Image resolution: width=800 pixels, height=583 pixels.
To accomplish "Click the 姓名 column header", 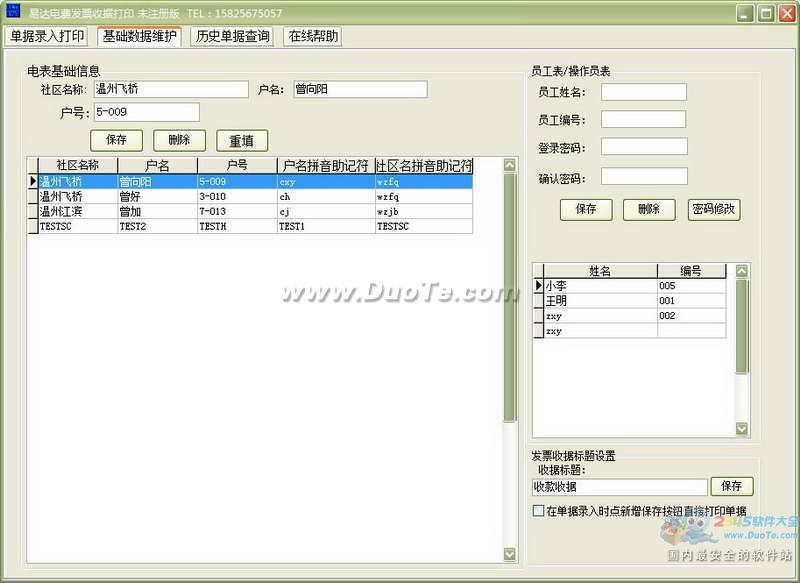I will (x=600, y=271).
